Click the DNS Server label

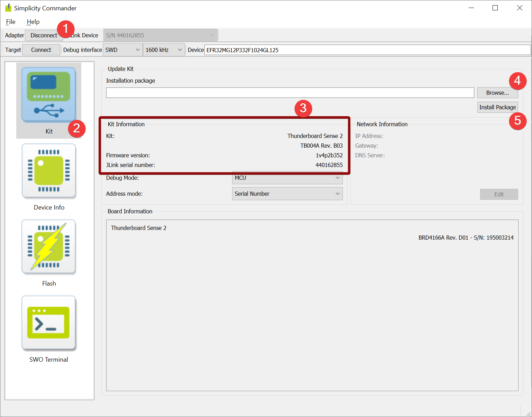point(370,155)
